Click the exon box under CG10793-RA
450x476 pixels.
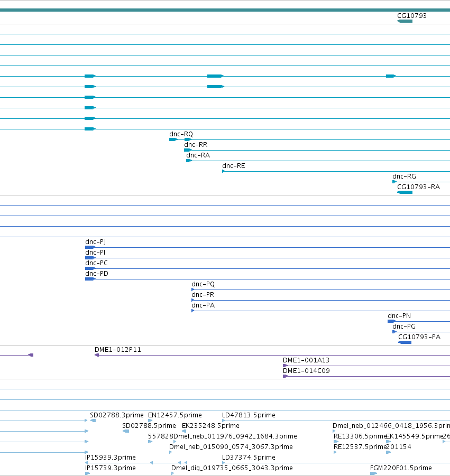405,192
